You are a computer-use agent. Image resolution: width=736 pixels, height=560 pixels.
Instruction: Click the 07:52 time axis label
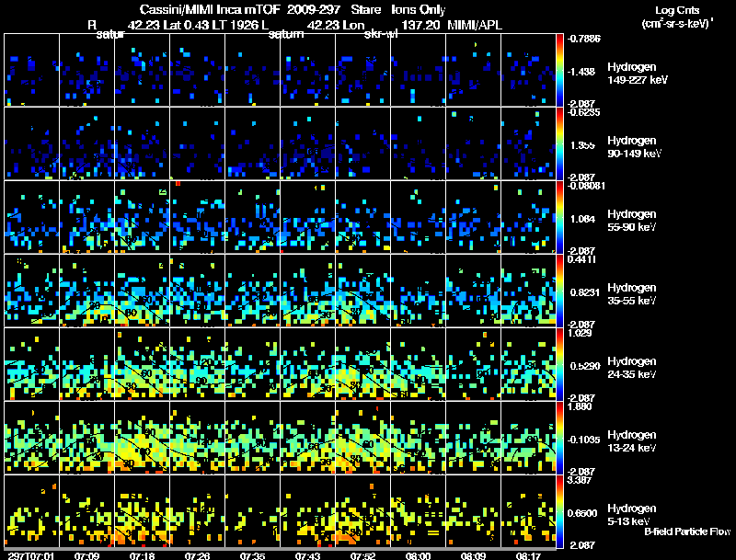tap(362, 555)
